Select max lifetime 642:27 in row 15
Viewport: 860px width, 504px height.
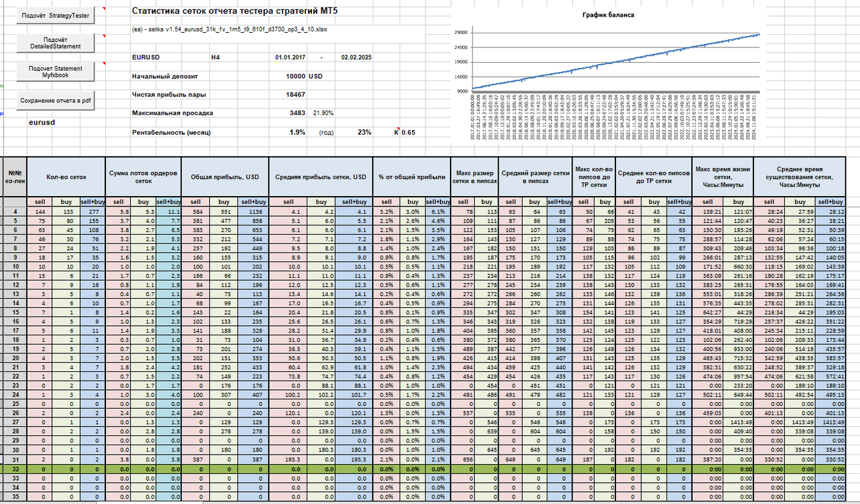click(707, 311)
